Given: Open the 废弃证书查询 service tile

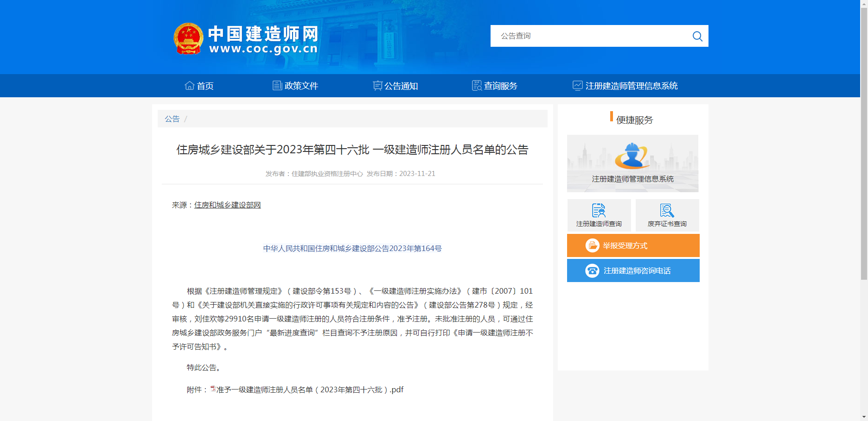Looking at the screenshot, I should 667,215.
